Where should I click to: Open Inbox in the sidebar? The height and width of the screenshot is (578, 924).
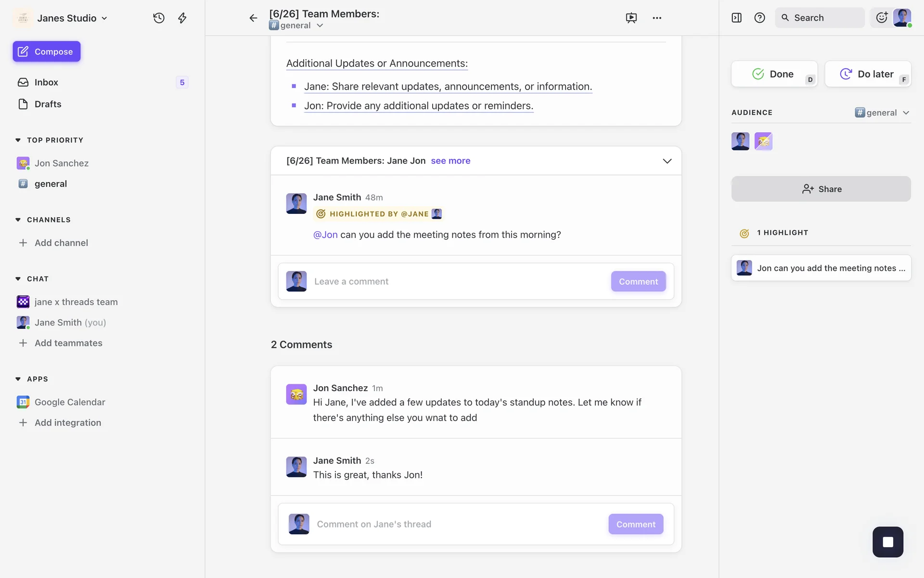point(46,82)
